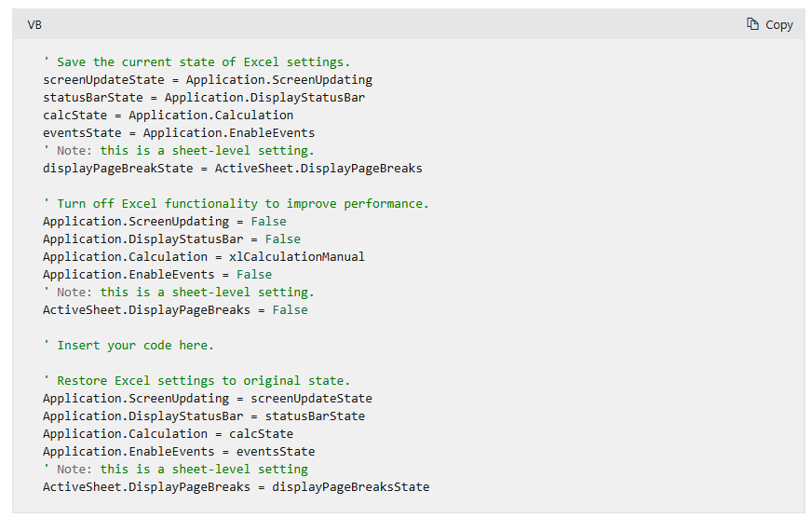Click the displayPageBreakState assignment line
The image size is (812, 518).
pos(232,169)
